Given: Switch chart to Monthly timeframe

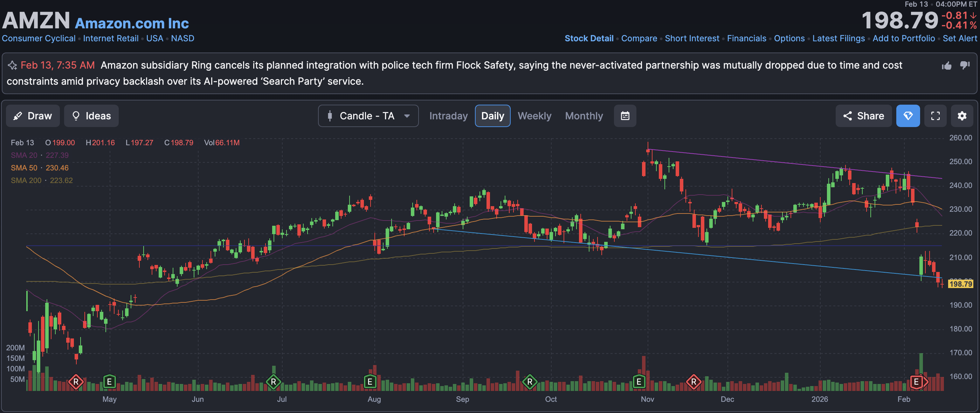Looking at the screenshot, I should click(x=584, y=116).
